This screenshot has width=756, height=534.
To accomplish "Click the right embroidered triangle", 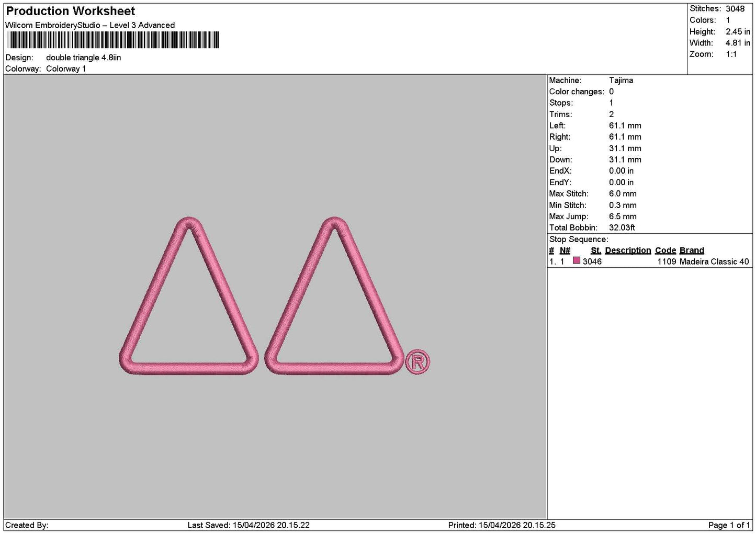I will 334,296.
